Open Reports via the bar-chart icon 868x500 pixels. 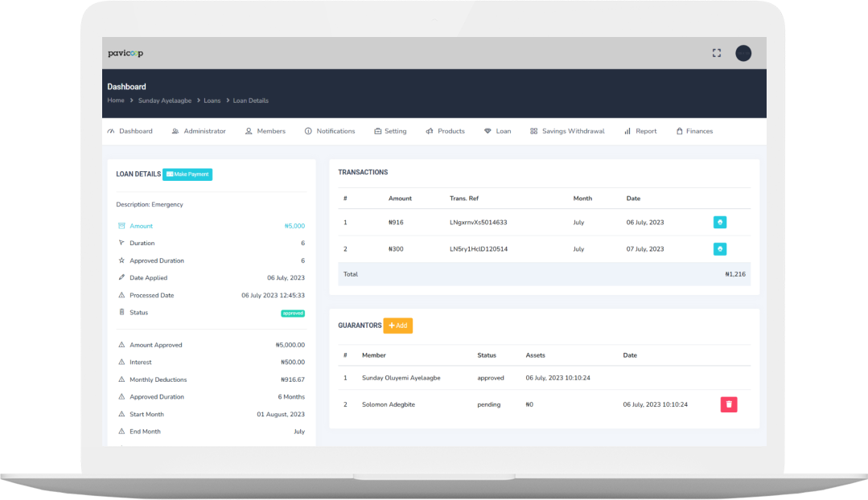pos(627,130)
